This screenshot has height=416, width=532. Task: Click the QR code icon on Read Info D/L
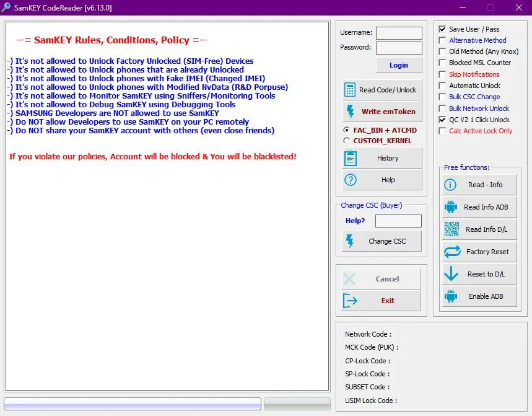coord(451,229)
